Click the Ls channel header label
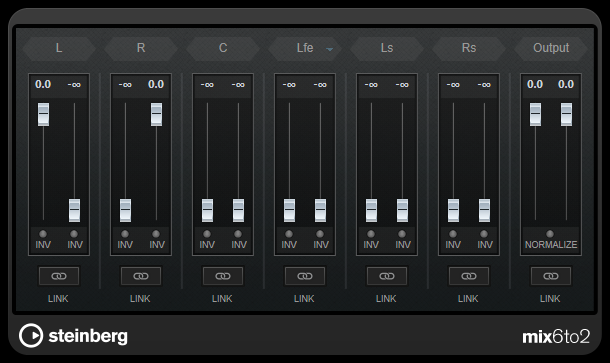610x363 pixels. pyautogui.click(x=387, y=48)
